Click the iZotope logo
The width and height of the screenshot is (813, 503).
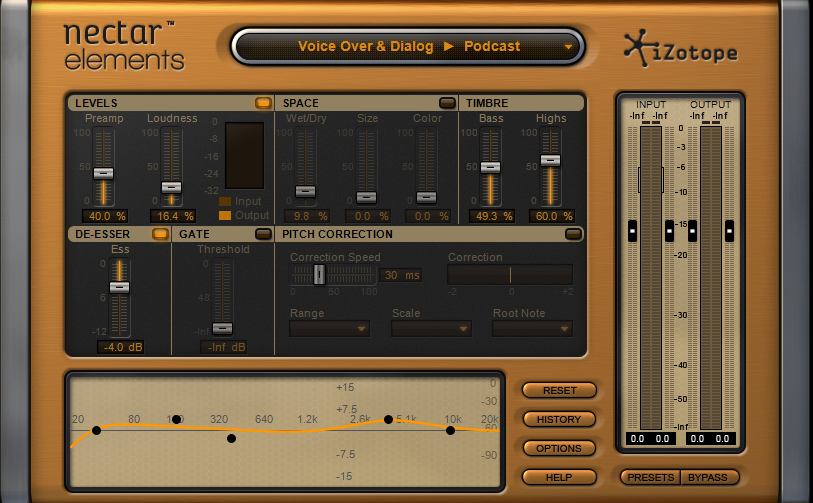[x=680, y=48]
